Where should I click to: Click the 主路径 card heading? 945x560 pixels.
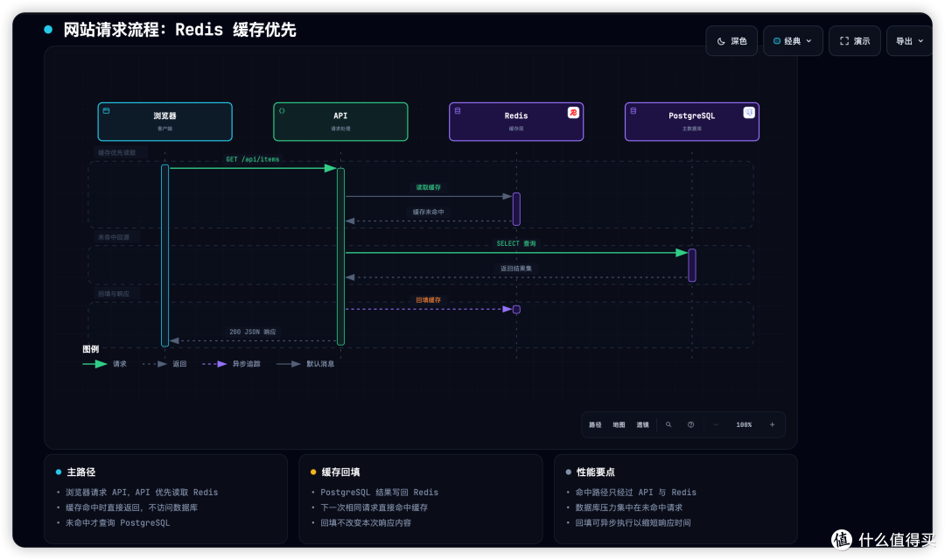(80, 472)
